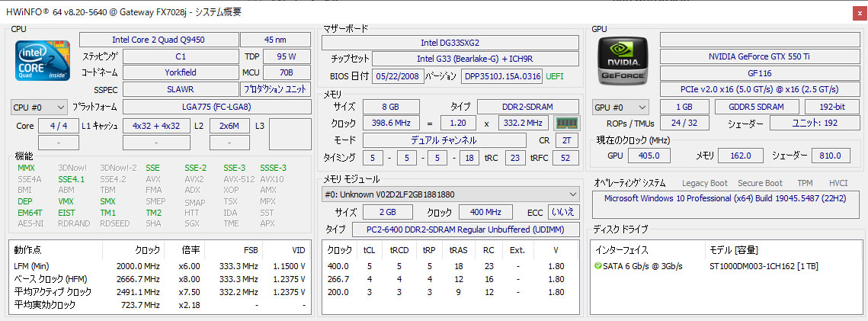Open the CPU #0 selector dropdown
This screenshot has height=321, width=868.
[39, 107]
